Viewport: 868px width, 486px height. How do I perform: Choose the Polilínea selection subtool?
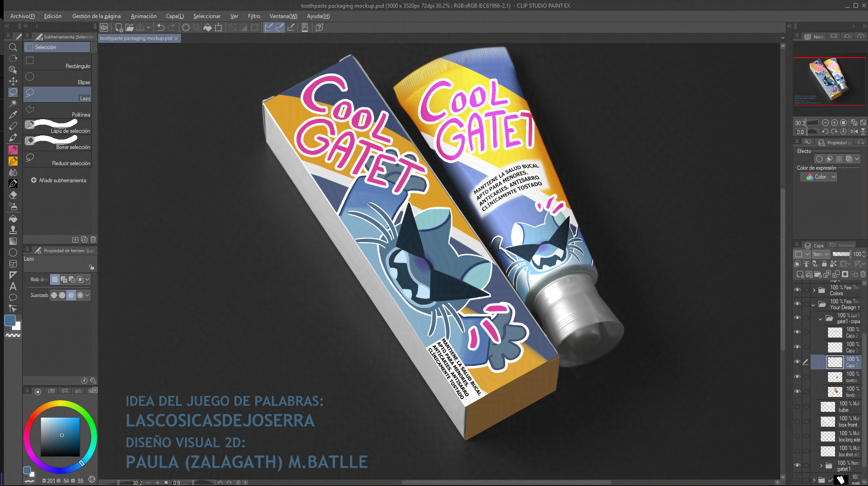[x=58, y=111]
